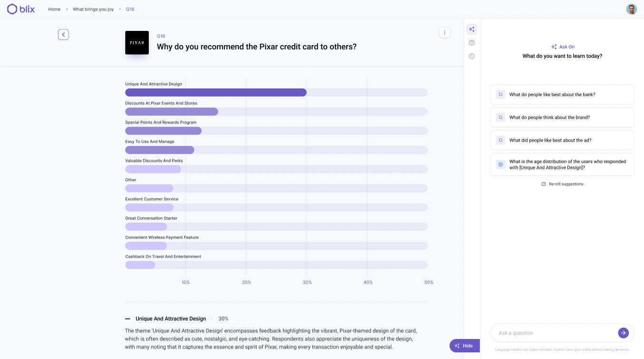The width and height of the screenshot is (644, 359).
Task: Open the 'What brings you joy' breadcrumb
Action: click(x=93, y=9)
